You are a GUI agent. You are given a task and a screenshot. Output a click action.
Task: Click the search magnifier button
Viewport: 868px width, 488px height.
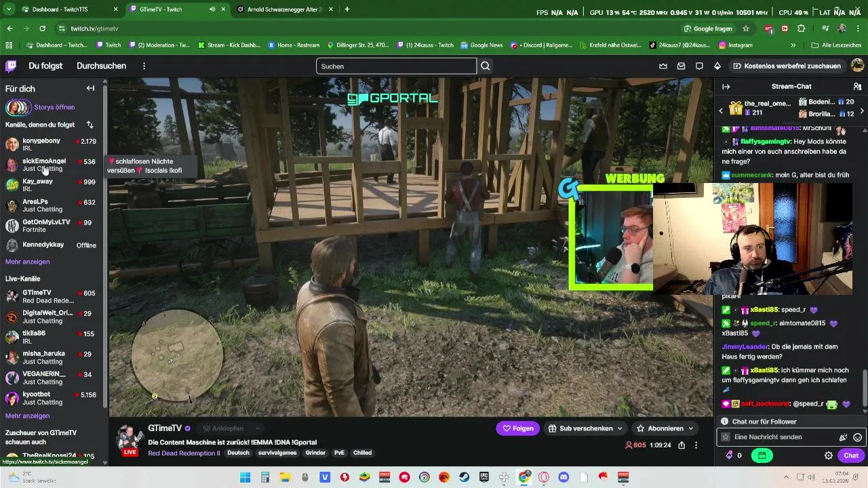pyautogui.click(x=486, y=66)
